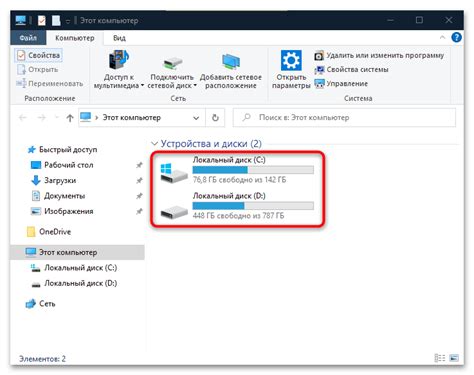Click the D: drive usage bar
Image resolution: width=474 pixels, height=375 pixels.
(253, 206)
